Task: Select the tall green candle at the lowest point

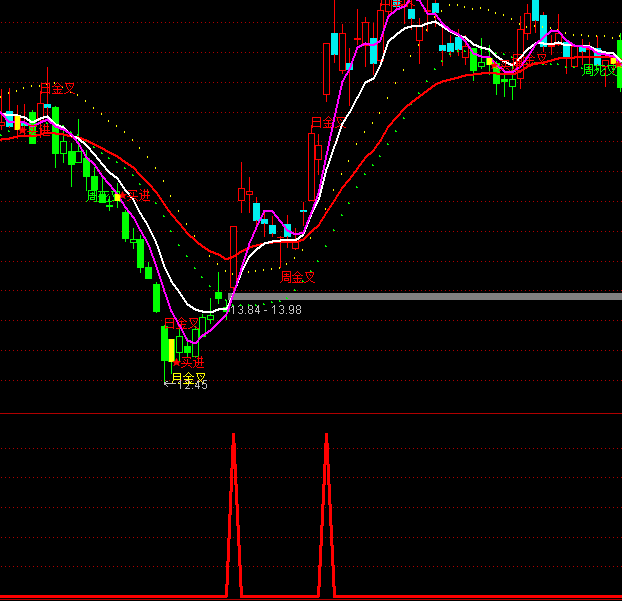Action: [x=165, y=343]
